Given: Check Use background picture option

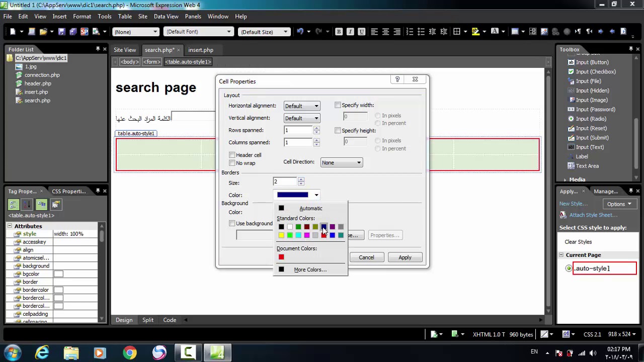Looking at the screenshot, I should click(x=232, y=223).
